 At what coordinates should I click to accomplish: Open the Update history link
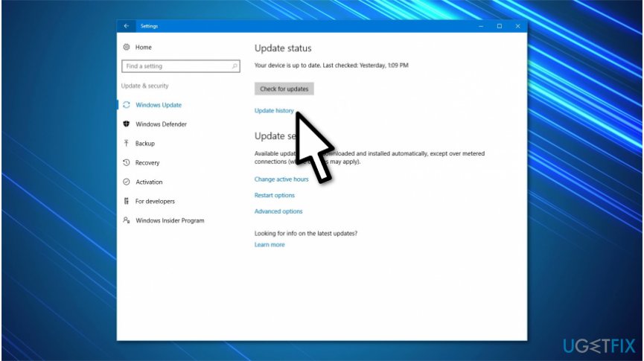[274, 110]
